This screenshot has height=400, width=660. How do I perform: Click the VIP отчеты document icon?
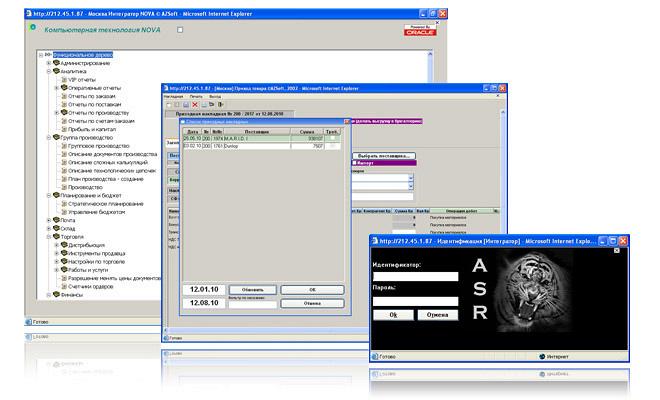pyautogui.click(x=64, y=80)
